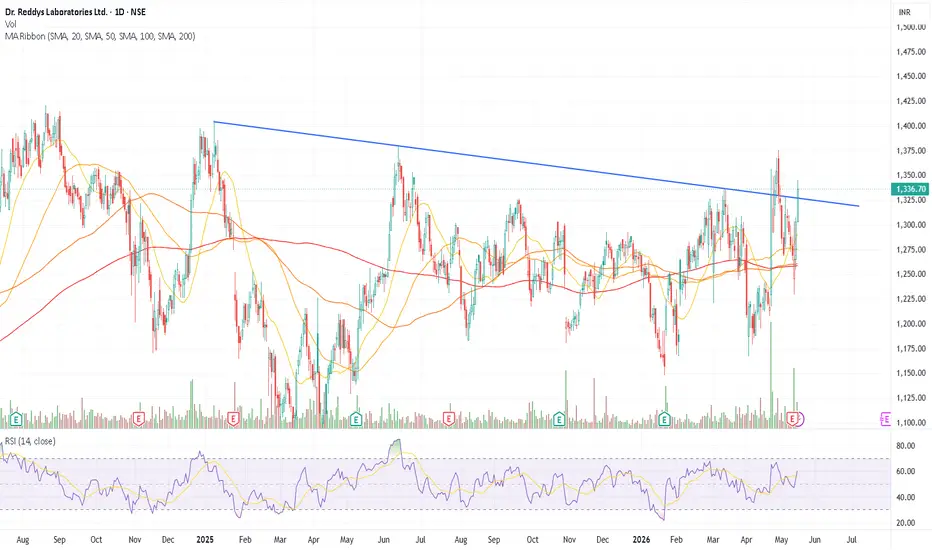Open the red earnings marker before Aug 2025
The image size is (932, 550).
click(x=448, y=419)
